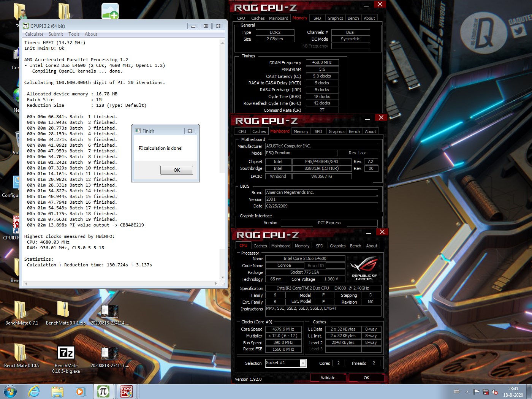Screen dimensions: 532x399
Task: Click the GPUPI pi title bar icon
Action: [x=26, y=26]
